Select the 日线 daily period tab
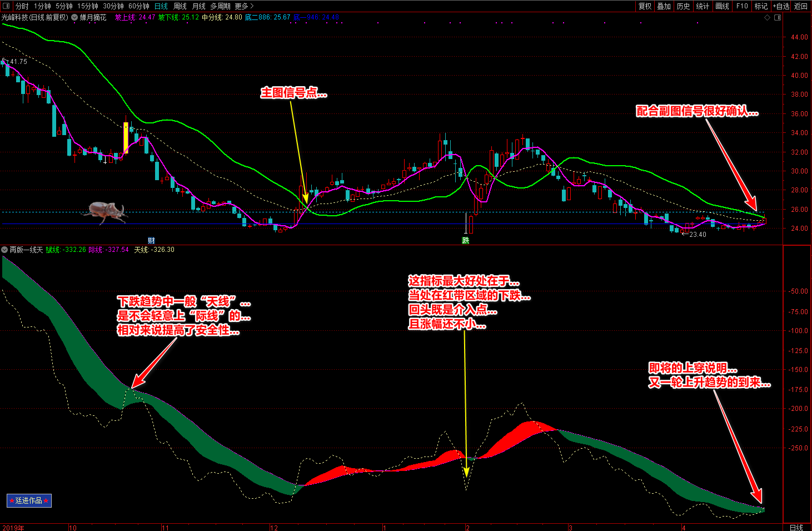 pos(161,6)
